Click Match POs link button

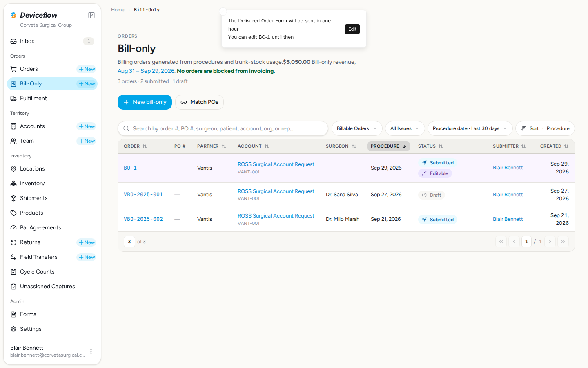click(199, 102)
